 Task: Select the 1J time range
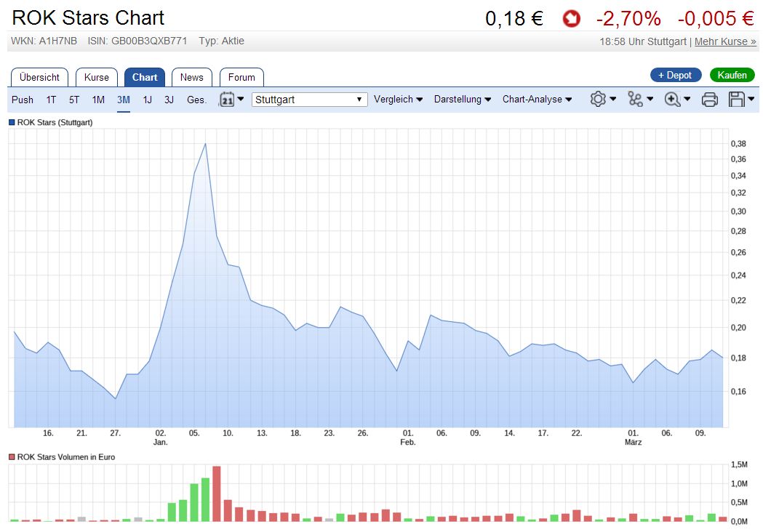click(x=148, y=100)
